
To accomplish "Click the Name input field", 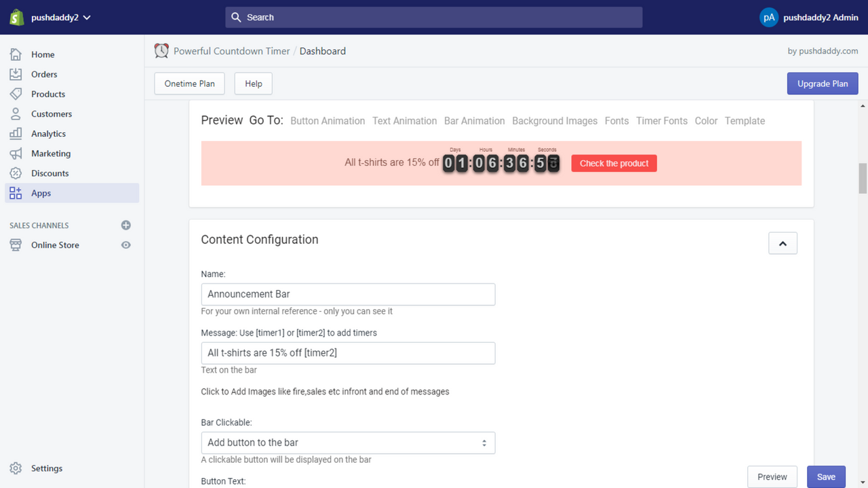I will coord(348,294).
